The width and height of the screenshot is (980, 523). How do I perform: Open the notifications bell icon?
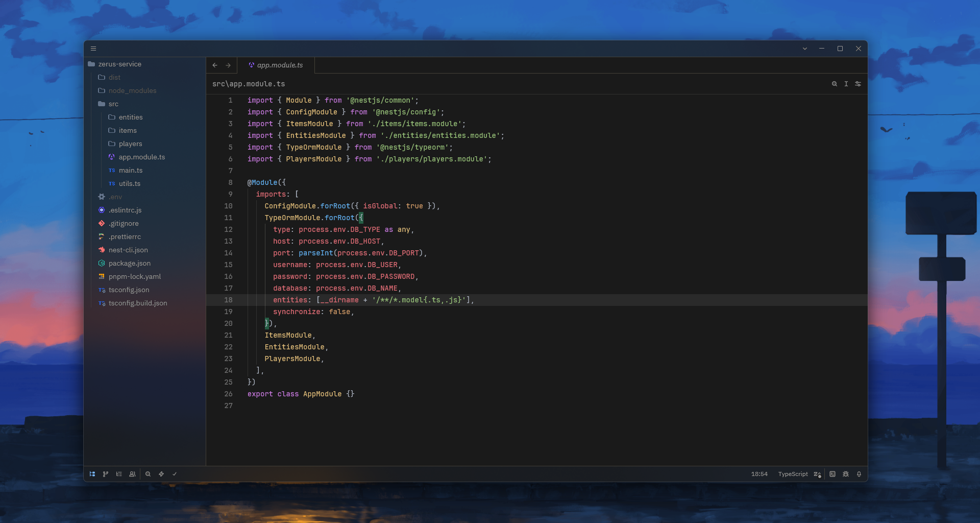point(859,474)
